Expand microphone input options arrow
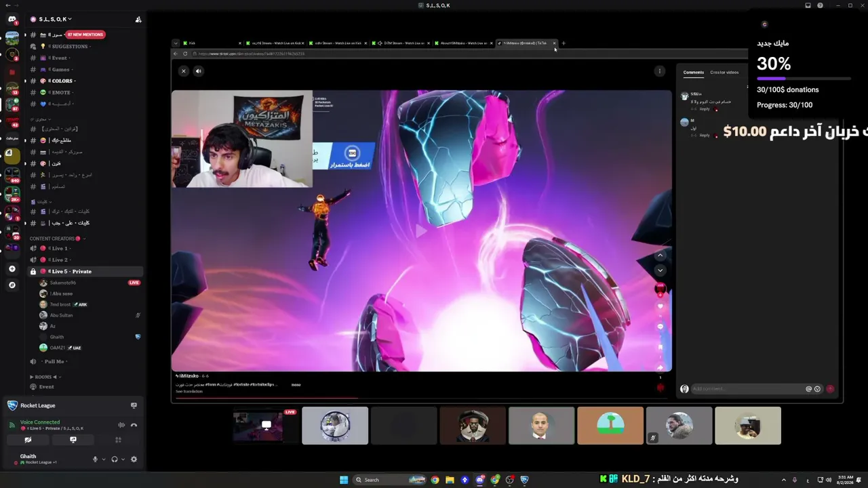868x488 pixels. pos(103,459)
